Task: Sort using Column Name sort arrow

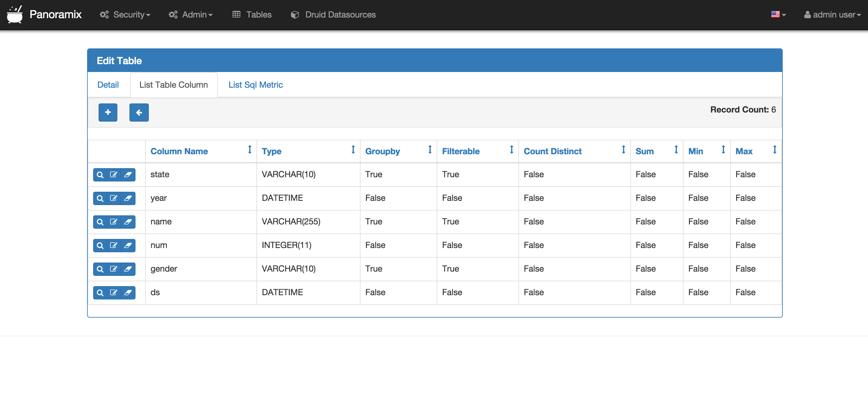Action: 250,149
